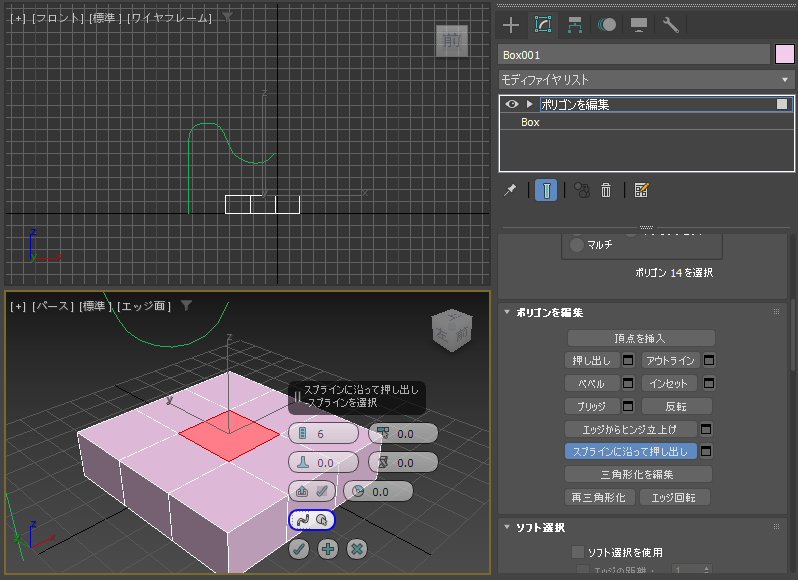Select the マルチ radio button

coord(577,245)
